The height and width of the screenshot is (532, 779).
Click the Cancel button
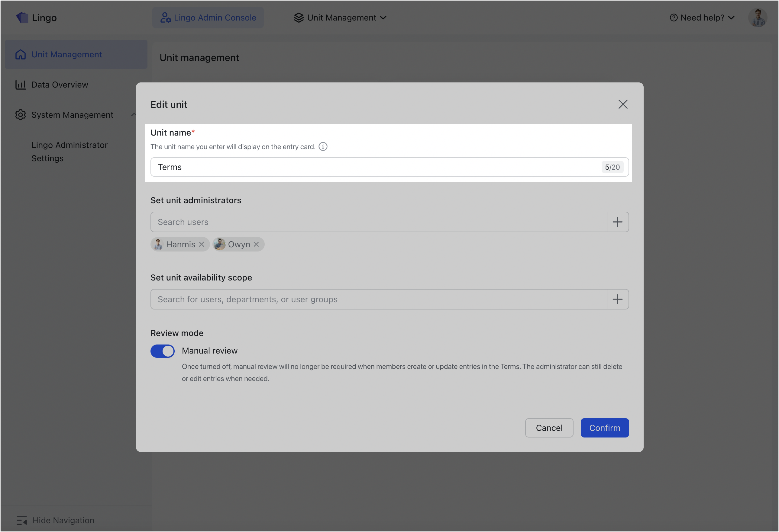point(549,428)
